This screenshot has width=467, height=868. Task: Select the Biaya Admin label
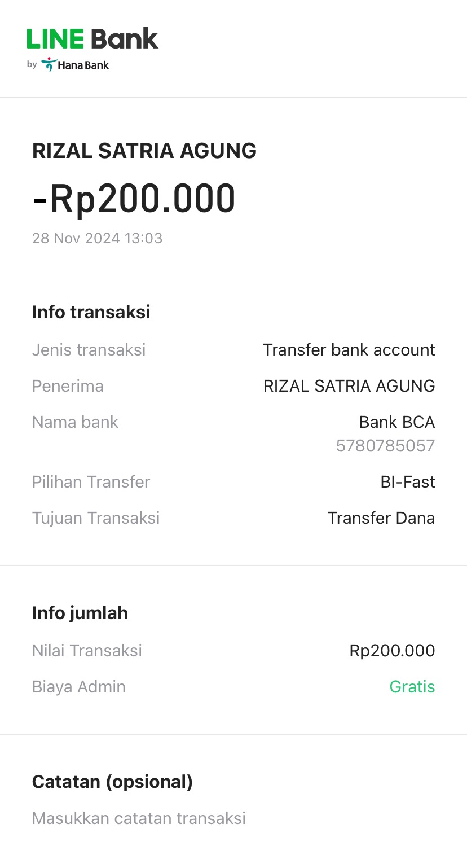(x=79, y=687)
